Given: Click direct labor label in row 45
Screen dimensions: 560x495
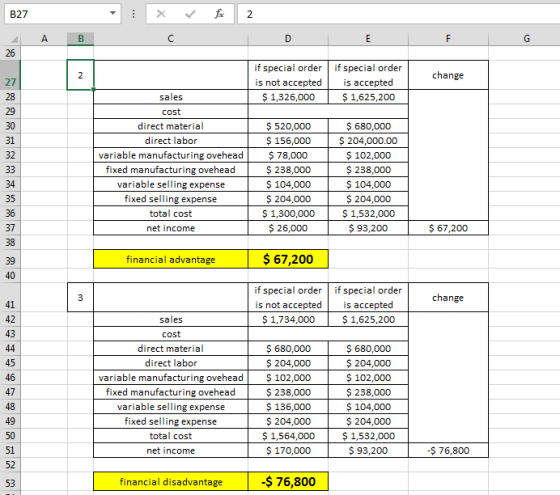Looking at the screenshot, I should coord(171,363).
